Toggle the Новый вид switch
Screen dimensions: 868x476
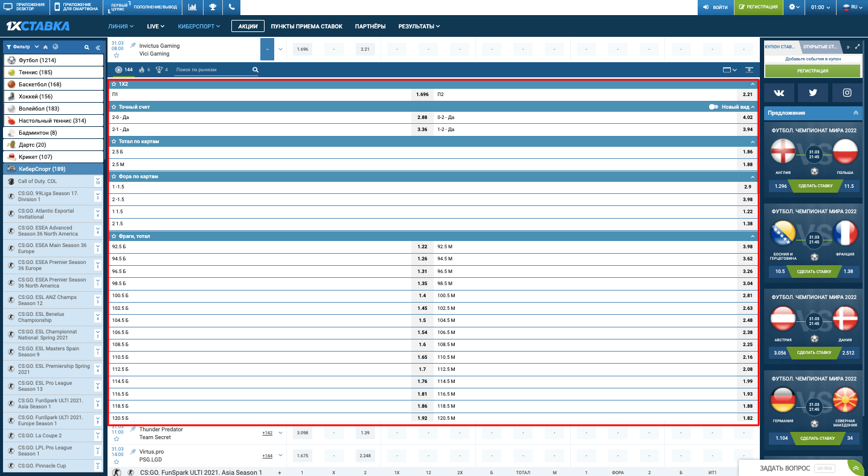713,107
